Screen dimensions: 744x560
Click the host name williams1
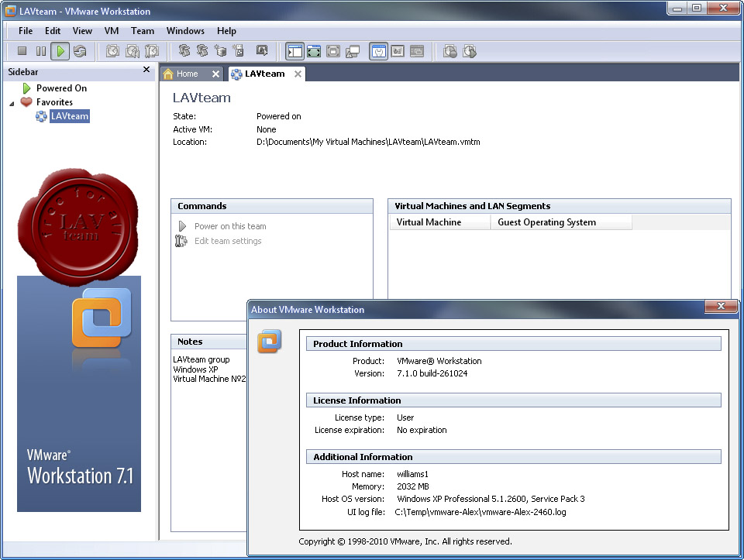pyautogui.click(x=412, y=474)
